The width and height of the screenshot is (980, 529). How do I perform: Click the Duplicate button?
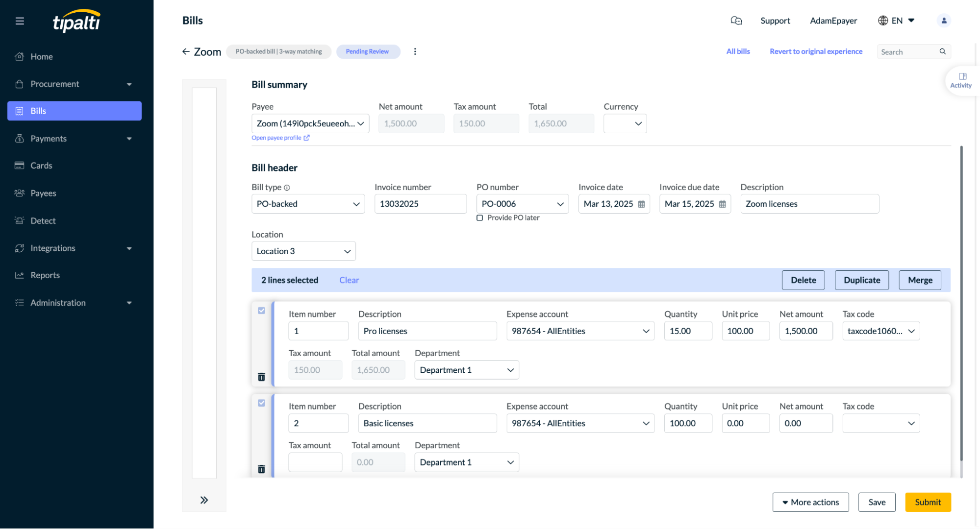(x=862, y=280)
